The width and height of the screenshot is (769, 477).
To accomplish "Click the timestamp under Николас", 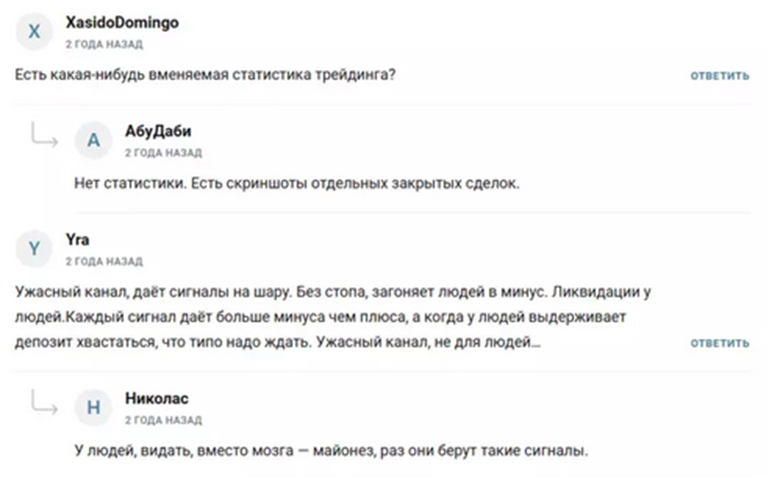I will pyautogui.click(x=163, y=419).
